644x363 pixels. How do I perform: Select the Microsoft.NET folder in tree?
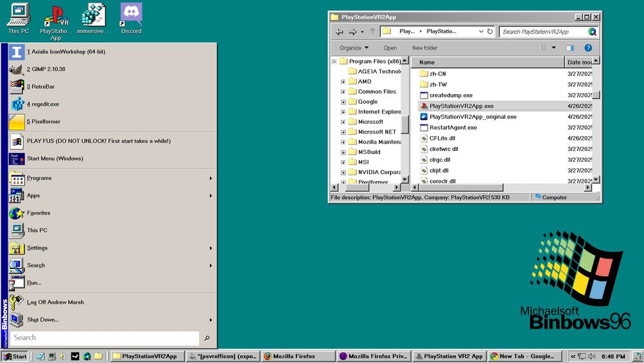(372, 132)
